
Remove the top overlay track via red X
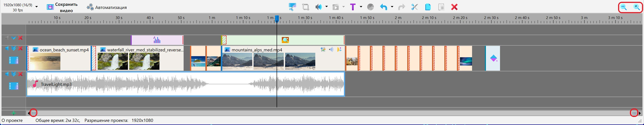pyautogui.click(x=21, y=38)
